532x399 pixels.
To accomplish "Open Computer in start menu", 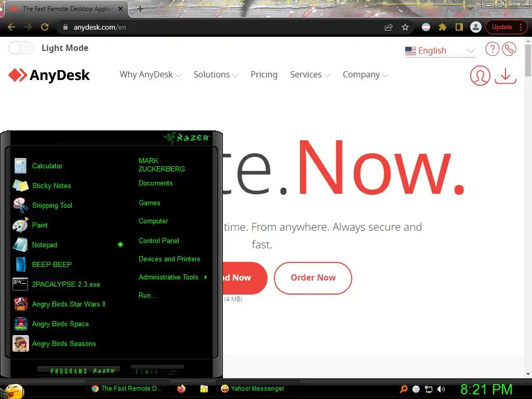I will pyautogui.click(x=153, y=221).
